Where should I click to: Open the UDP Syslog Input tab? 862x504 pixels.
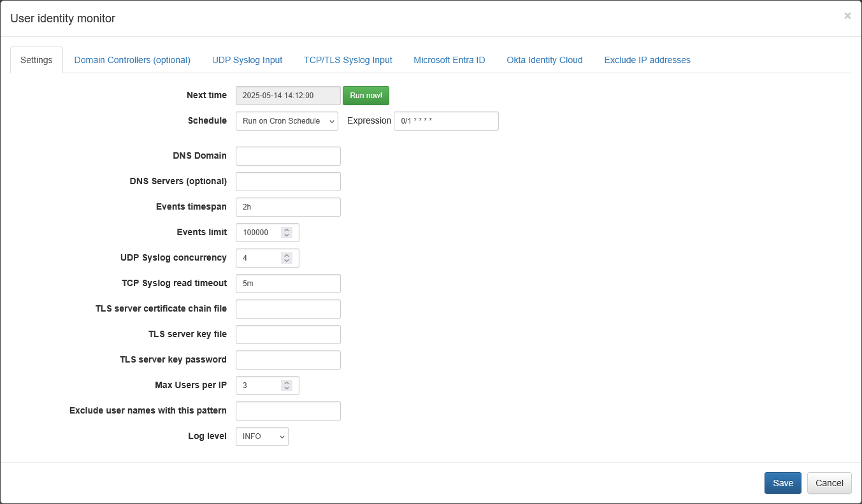point(247,60)
